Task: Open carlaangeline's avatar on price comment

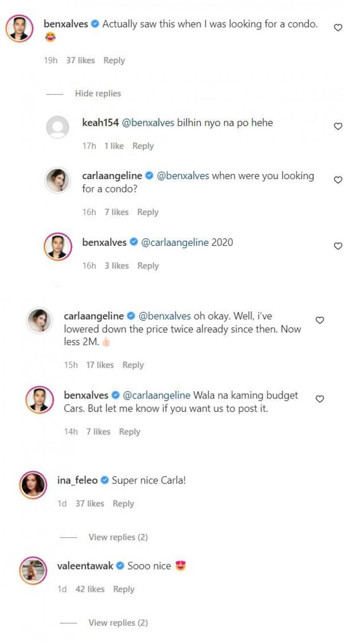Action: point(39,320)
